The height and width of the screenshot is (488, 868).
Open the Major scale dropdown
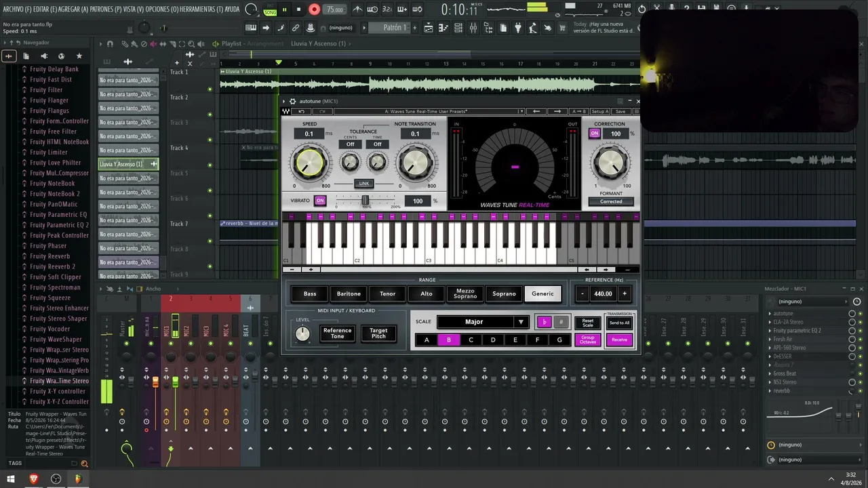(x=482, y=322)
